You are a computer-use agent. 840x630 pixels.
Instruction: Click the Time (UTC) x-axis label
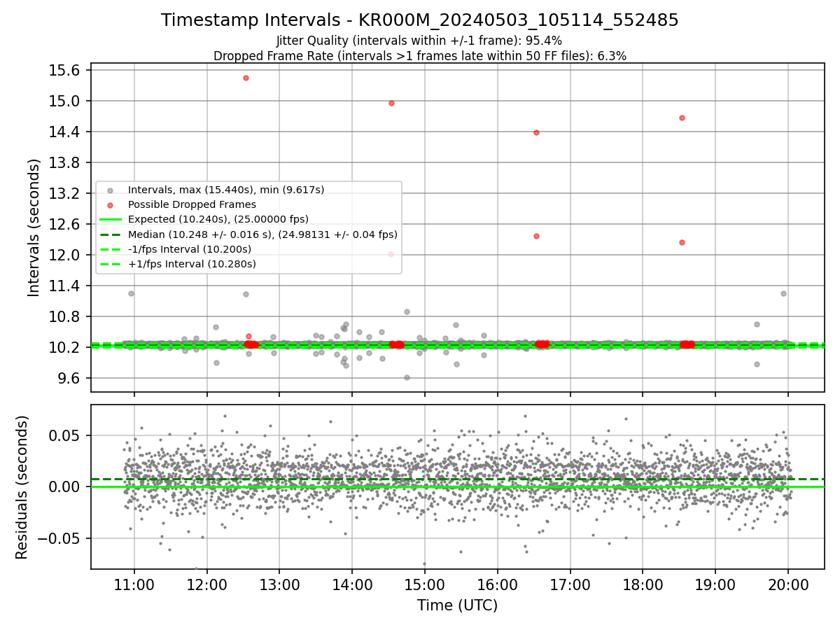pos(458,605)
